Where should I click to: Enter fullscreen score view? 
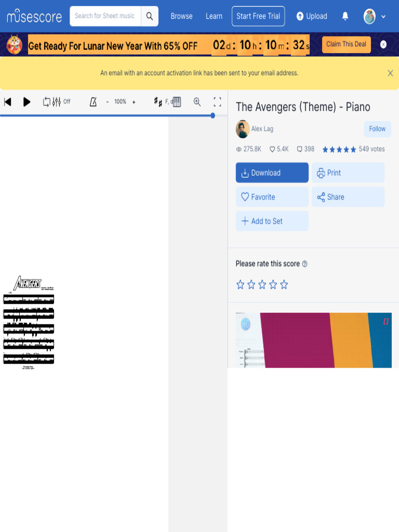217,102
